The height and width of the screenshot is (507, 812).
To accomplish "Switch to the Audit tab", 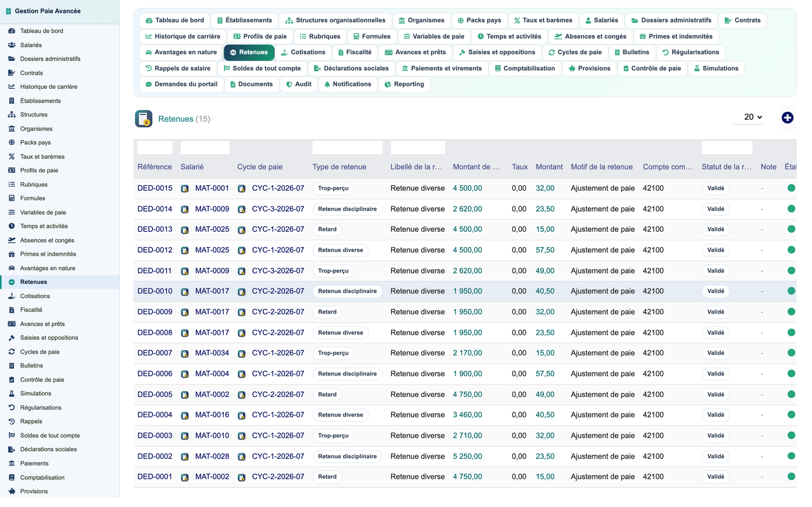I will point(298,84).
